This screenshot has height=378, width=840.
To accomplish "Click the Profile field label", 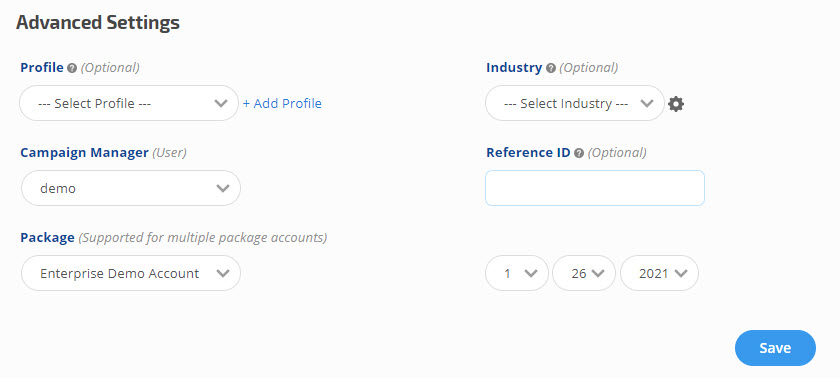I will click(42, 67).
